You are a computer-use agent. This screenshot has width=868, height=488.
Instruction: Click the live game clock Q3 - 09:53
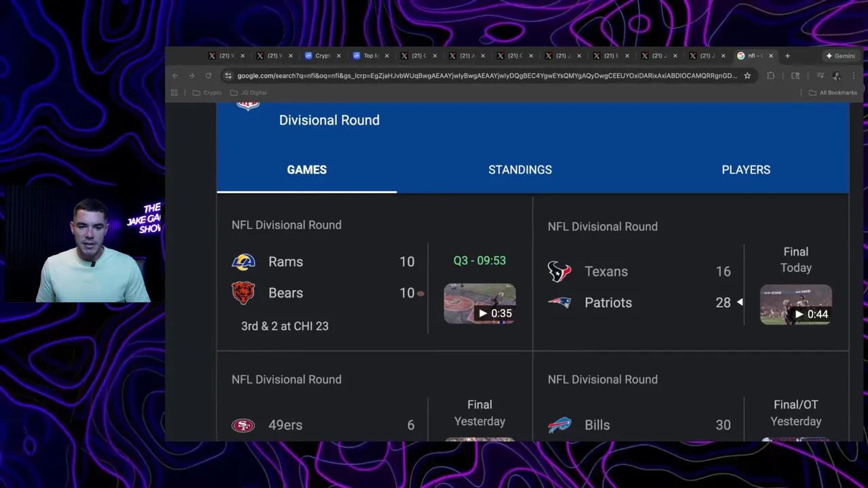coord(479,260)
